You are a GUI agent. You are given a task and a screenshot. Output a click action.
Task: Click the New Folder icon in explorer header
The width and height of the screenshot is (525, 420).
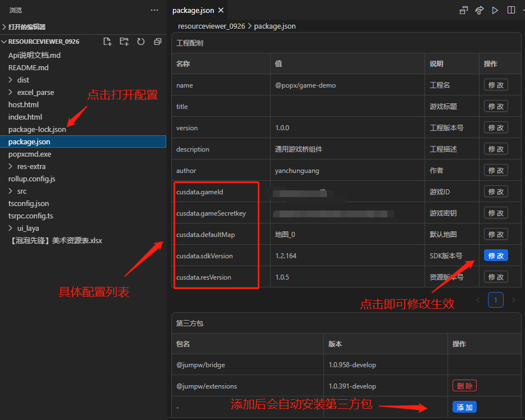[x=124, y=42]
